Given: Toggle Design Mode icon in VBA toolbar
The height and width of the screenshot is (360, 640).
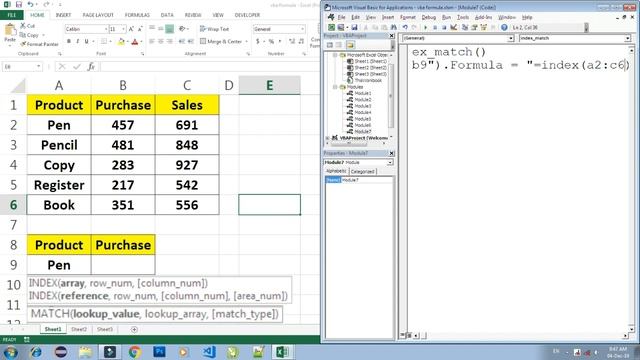Looking at the screenshot, I should click(453, 27).
